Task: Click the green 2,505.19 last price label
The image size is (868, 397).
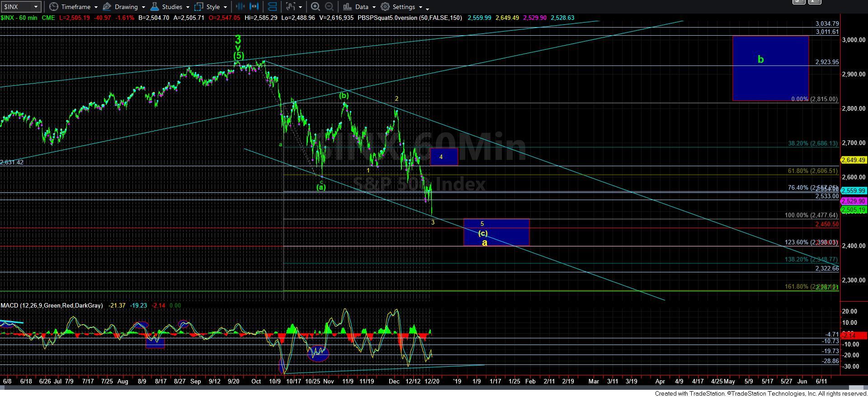Action: 853,210
